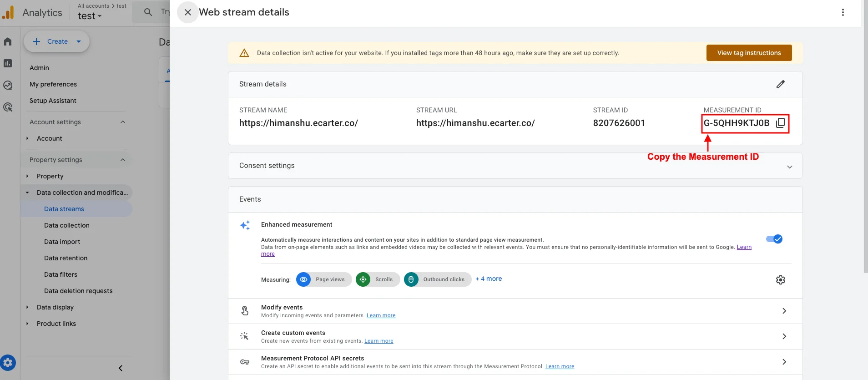Select Data streams in sidebar
This screenshot has height=380, width=868.
tap(64, 209)
